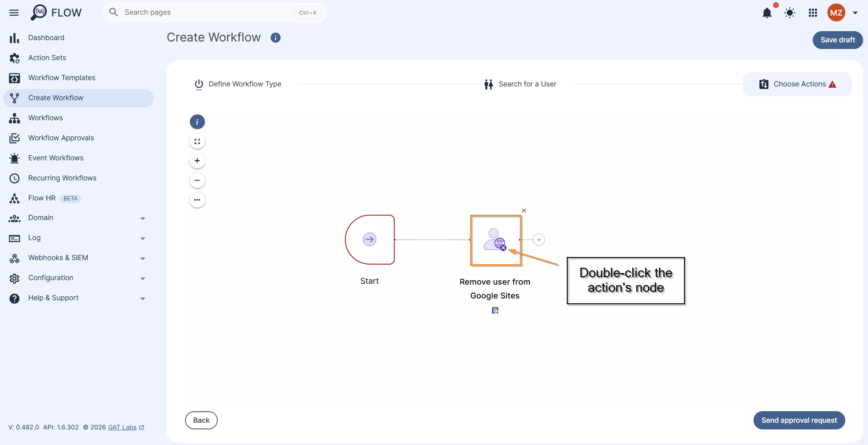Viewport: 868px width, 445px height.
Task: Click the Back button
Action: (201, 421)
